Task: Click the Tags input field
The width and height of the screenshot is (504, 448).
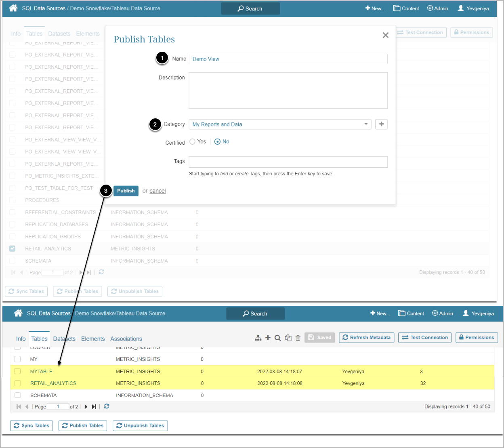Action: pos(288,162)
